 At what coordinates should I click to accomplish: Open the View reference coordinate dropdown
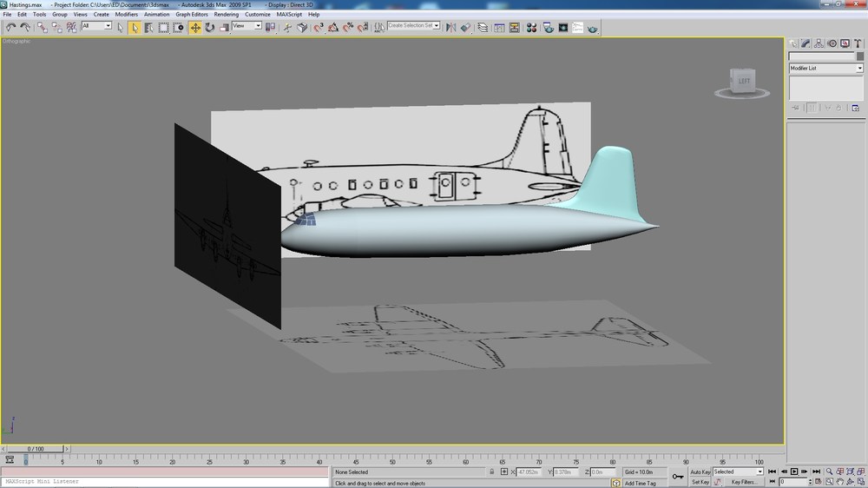(247, 26)
